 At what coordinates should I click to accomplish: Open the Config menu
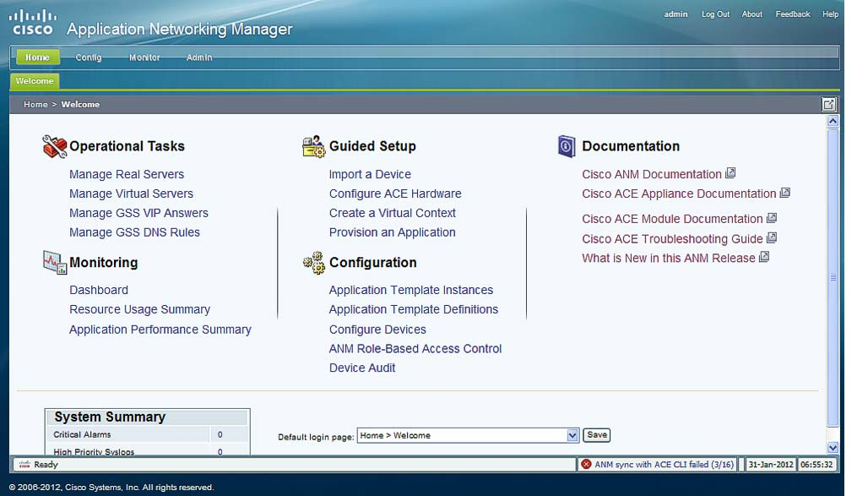click(89, 57)
